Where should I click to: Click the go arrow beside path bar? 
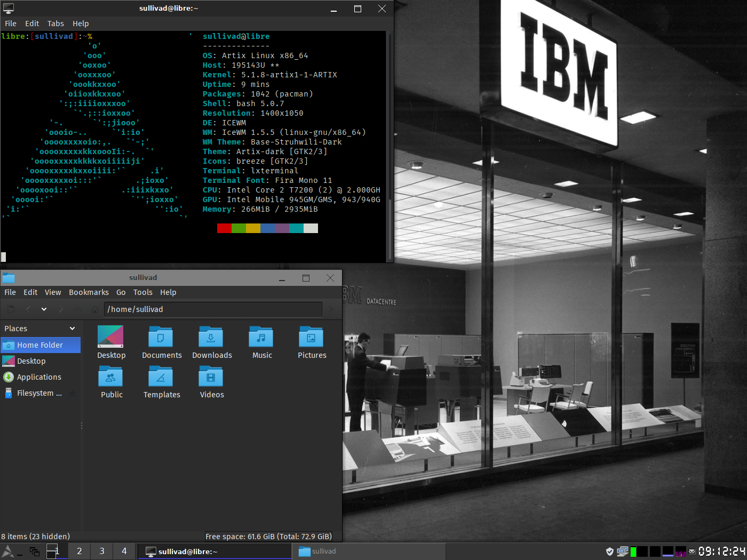click(x=331, y=309)
